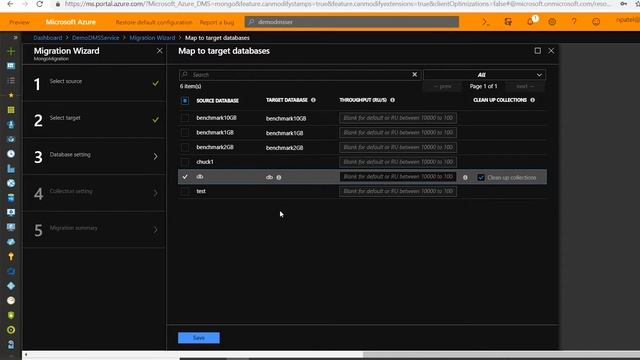Image resolution: width=640 pixels, height=360 pixels.
Task: Click the info icon left of Clean up collections checkbox
Action: point(465,178)
